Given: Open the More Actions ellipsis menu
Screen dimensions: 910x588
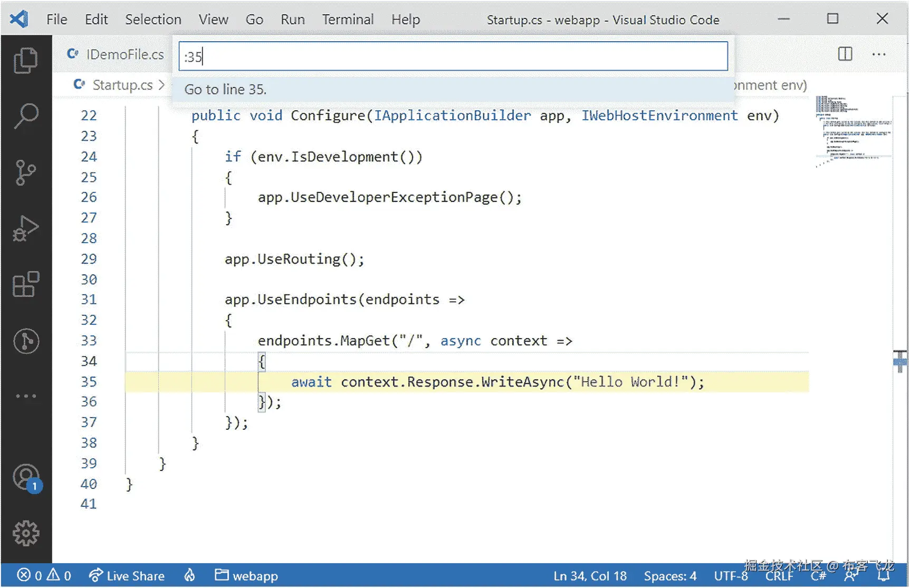Looking at the screenshot, I should (879, 54).
